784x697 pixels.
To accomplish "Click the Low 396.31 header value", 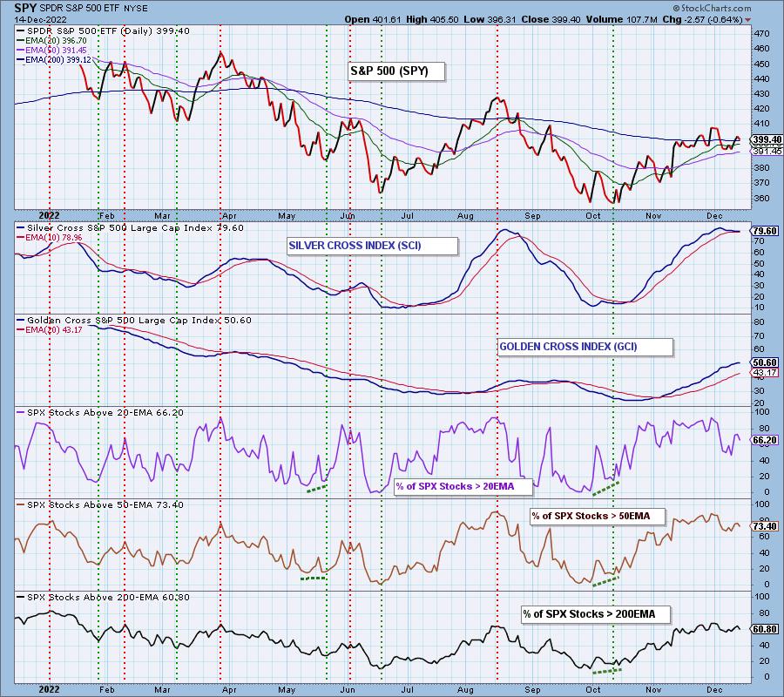I will [490, 19].
